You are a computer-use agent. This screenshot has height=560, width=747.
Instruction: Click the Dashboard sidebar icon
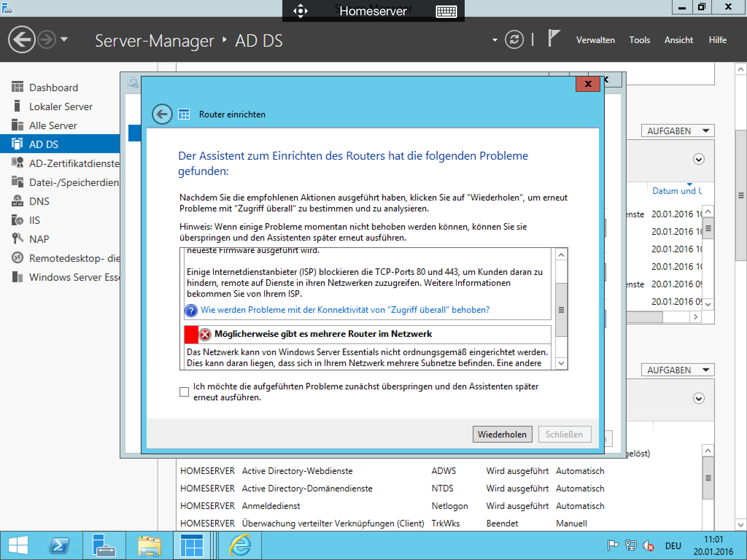tap(17, 87)
